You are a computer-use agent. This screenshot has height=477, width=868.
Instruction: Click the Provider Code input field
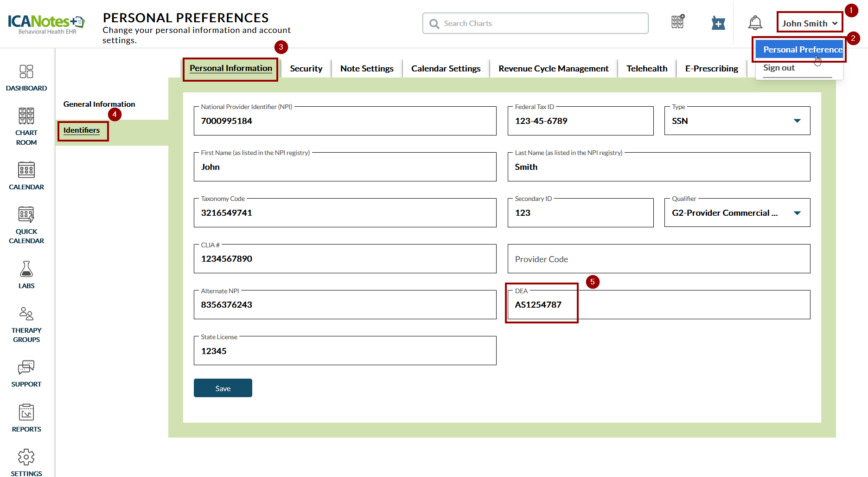[x=658, y=259]
